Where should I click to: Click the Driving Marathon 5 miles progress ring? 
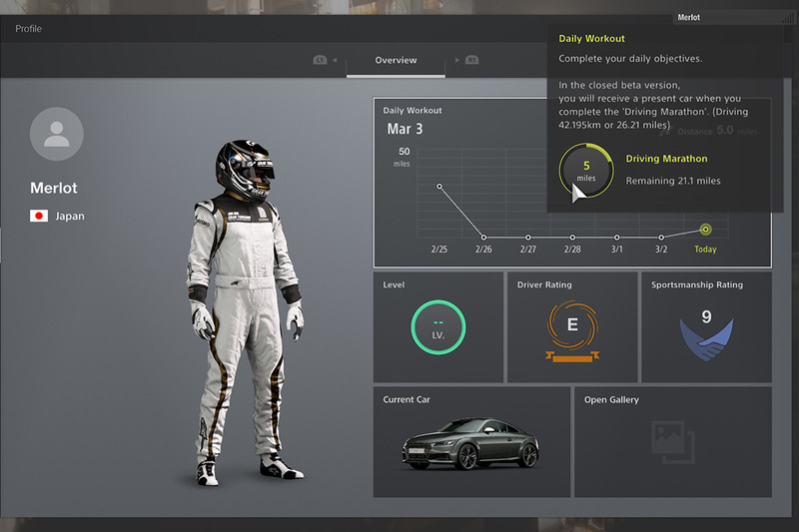pyautogui.click(x=586, y=171)
